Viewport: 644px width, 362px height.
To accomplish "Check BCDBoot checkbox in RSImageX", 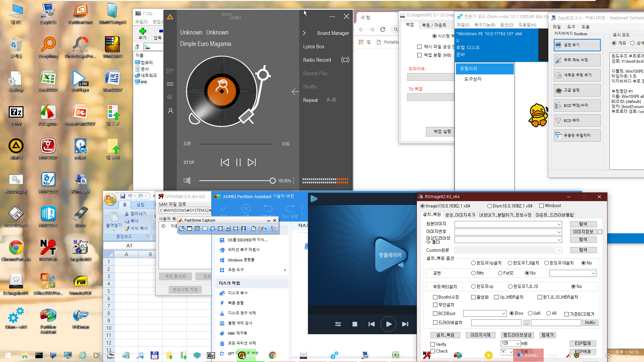I will coord(435,314).
